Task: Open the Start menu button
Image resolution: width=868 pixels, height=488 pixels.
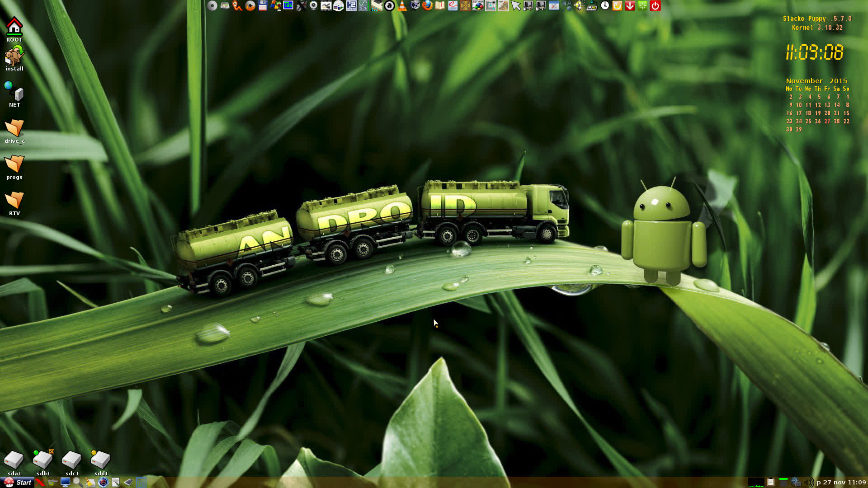Action: click(x=17, y=482)
